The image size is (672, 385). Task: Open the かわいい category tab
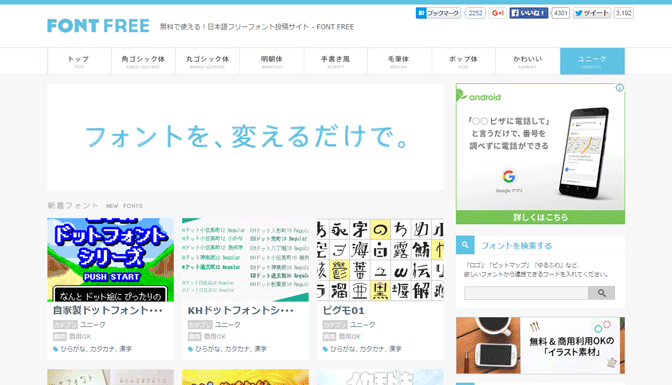(x=528, y=61)
